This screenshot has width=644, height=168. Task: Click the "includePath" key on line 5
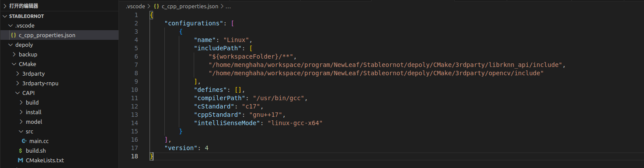pyautogui.click(x=218, y=48)
